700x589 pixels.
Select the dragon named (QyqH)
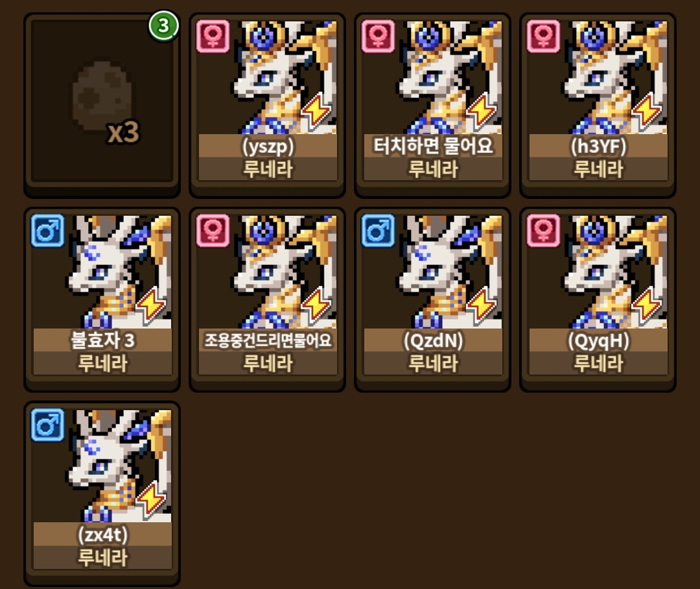(x=598, y=299)
